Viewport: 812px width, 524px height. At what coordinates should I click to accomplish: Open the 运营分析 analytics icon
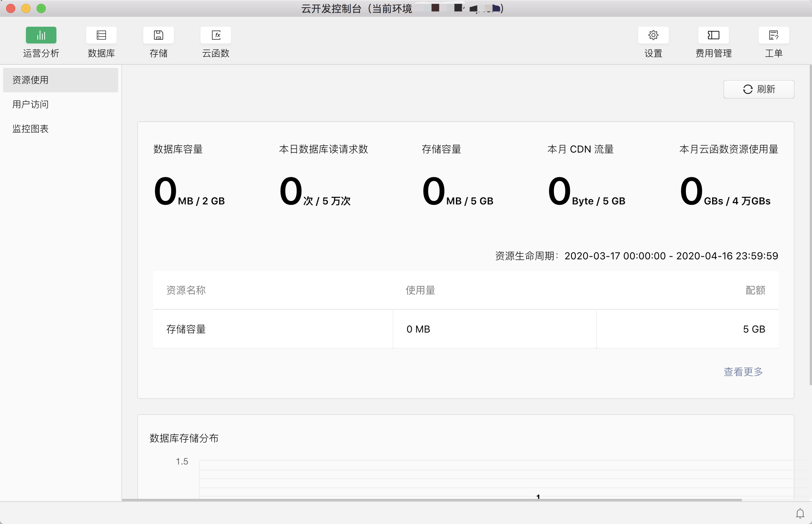[41, 35]
